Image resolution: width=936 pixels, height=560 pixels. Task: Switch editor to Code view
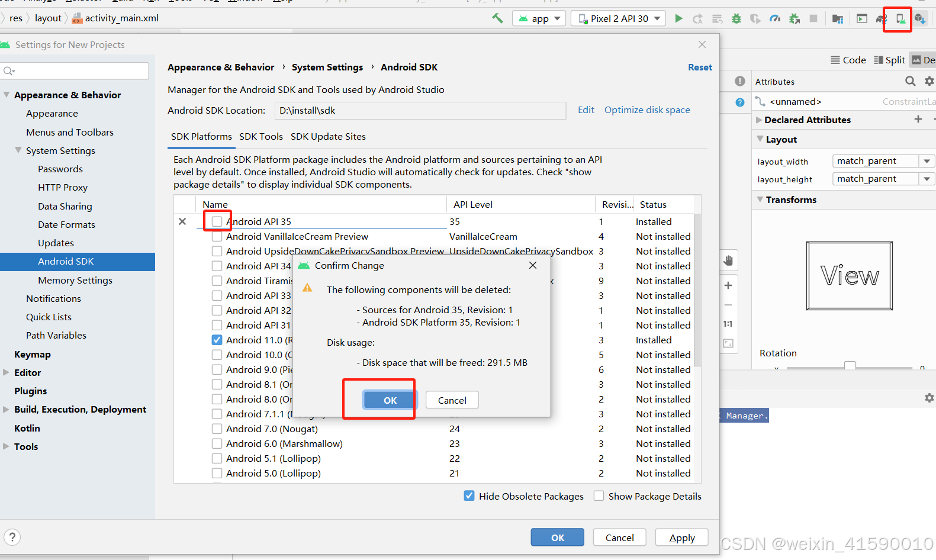pos(848,60)
